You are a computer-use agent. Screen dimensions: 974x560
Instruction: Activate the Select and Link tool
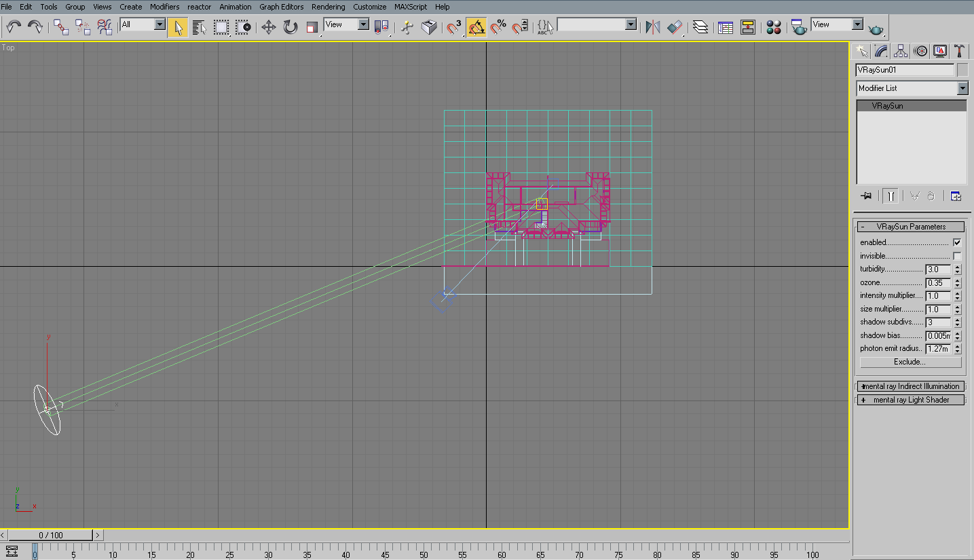pyautogui.click(x=62, y=26)
